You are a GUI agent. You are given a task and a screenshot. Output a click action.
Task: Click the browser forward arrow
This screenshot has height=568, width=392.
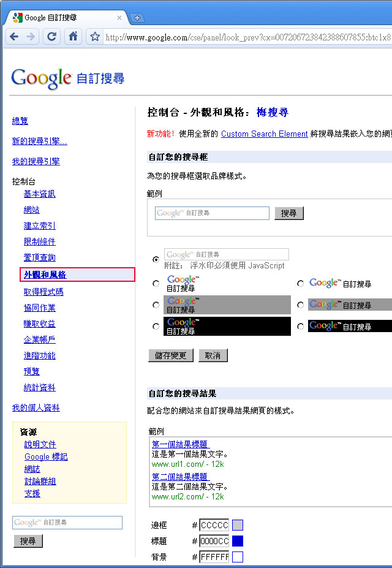point(31,37)
